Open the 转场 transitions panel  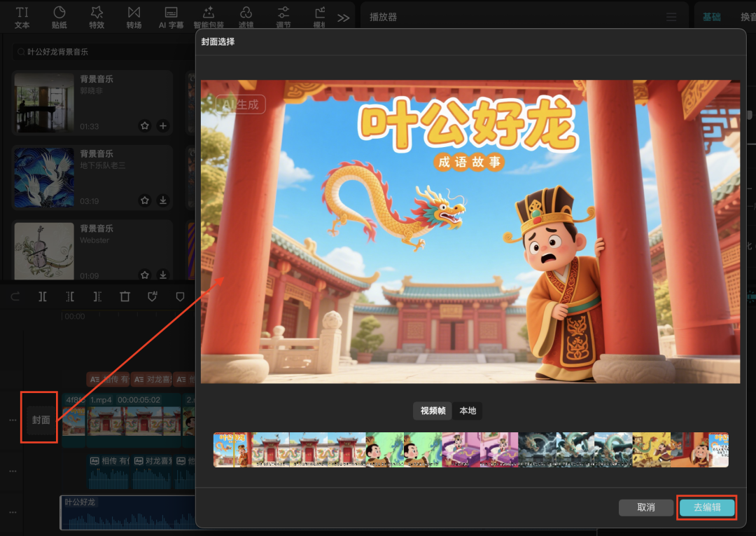tap(134, 17)
